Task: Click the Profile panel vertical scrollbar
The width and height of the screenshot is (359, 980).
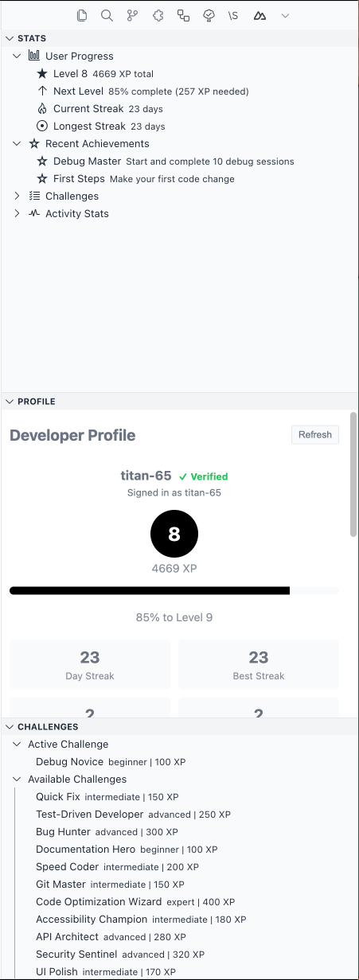Action: tap(353, 474)
